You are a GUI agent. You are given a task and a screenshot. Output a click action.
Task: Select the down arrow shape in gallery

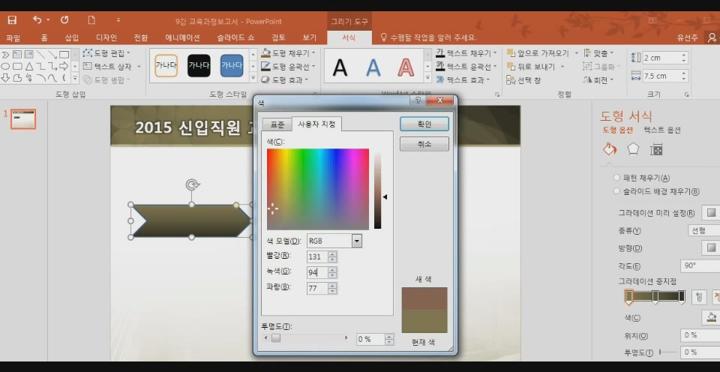coord(6,79)
